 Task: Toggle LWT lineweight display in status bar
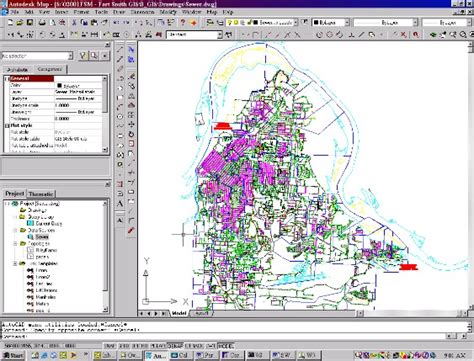pos(210,346)
